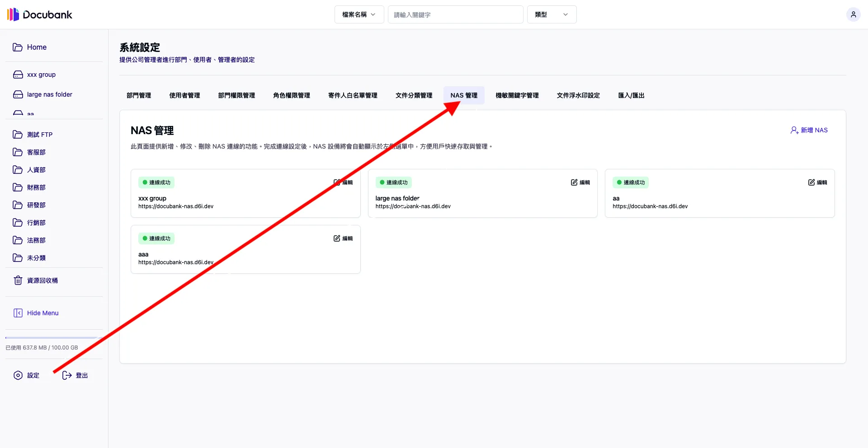Click the storage usage progress bar
This screenshot has width=868, height=448.
point(52,336)
